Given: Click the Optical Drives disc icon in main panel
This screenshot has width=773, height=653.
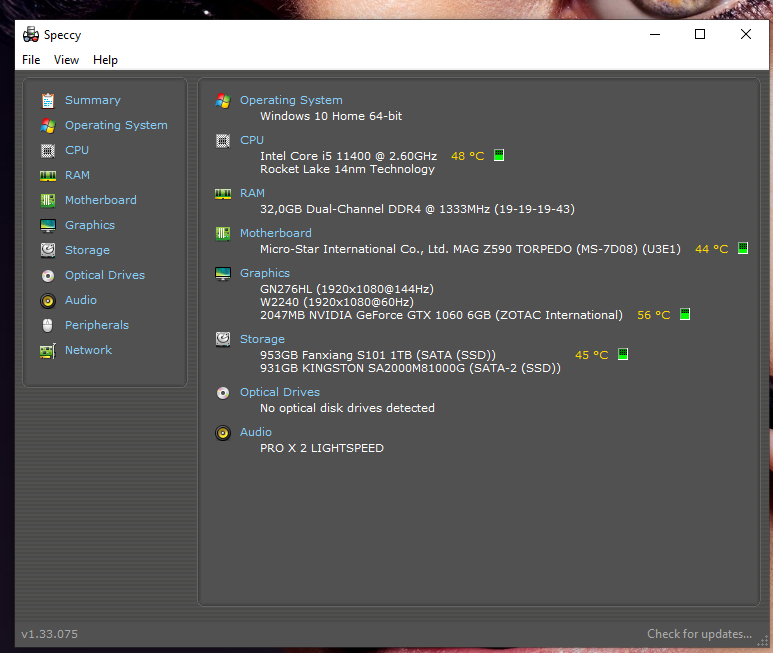Looking at the screenshot, I should (x=223, y=393).
